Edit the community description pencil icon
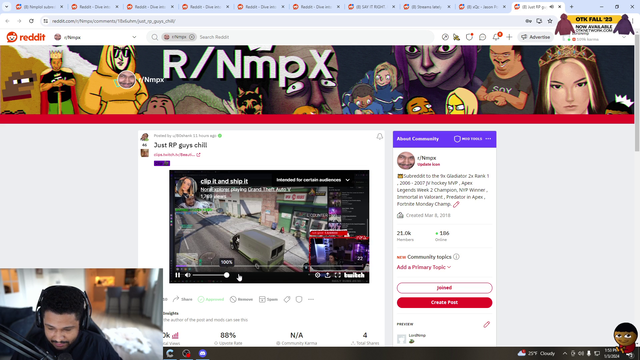The height and width of the screenshot is (360, 640). pos(456,204)
